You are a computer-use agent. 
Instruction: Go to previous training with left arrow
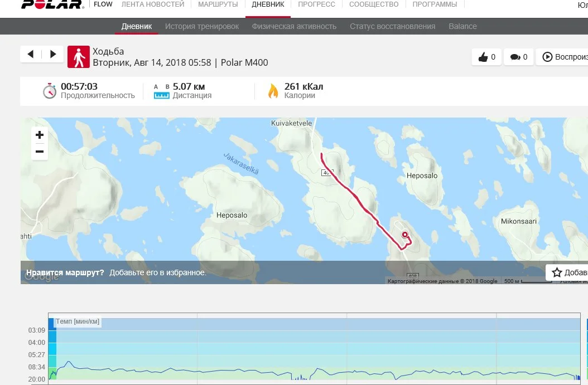pos(31,54)
